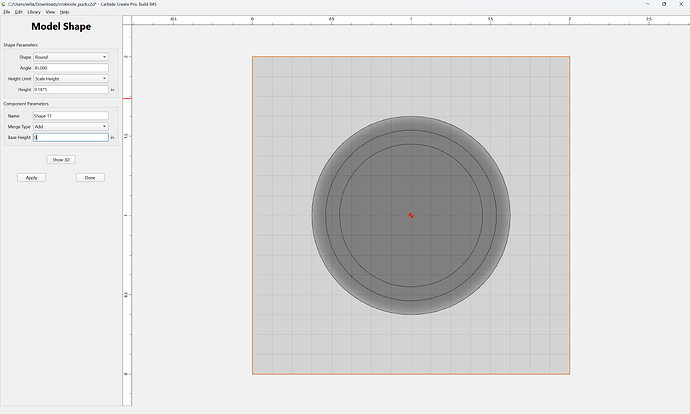Image resolution: width=690 pixels, height=414 pixels.
Task: Click the Shape Parameters label
Action: click(x=21, y=45)
